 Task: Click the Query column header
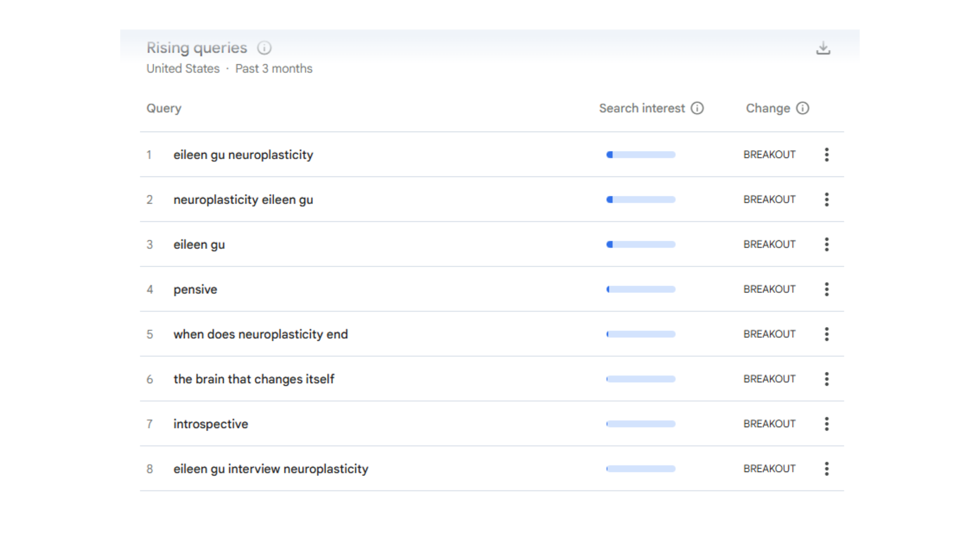(164, 108)
